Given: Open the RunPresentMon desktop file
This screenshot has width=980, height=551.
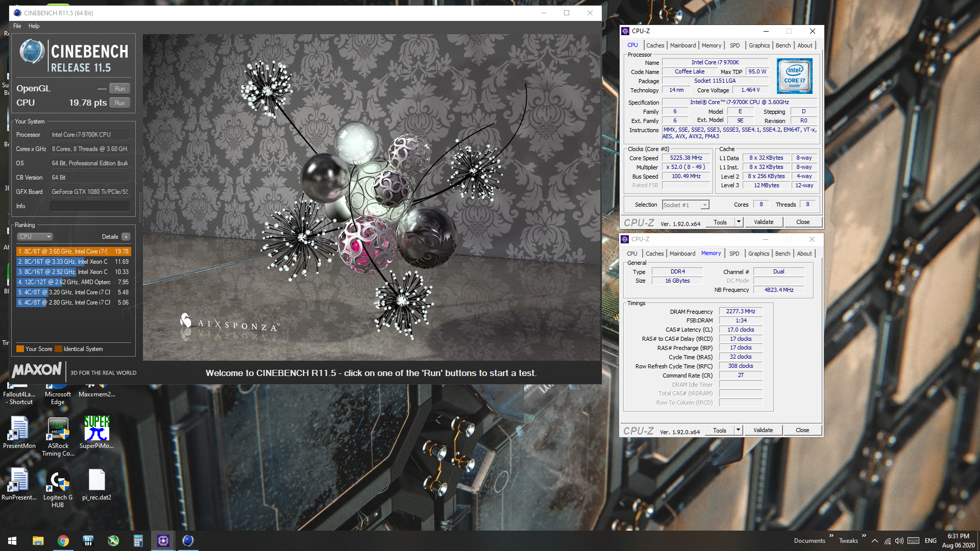Looking at the screenshot, I should pyautogui.click(x=19, y=484).
